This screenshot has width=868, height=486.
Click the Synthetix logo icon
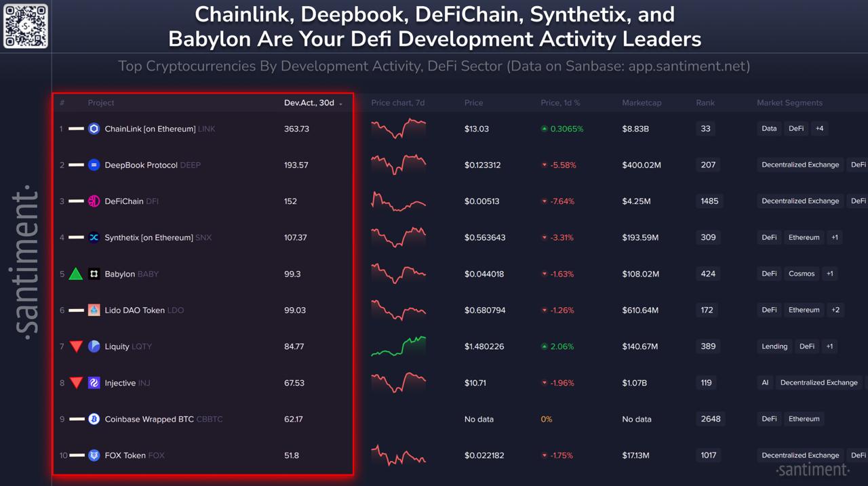coord(94,237)
